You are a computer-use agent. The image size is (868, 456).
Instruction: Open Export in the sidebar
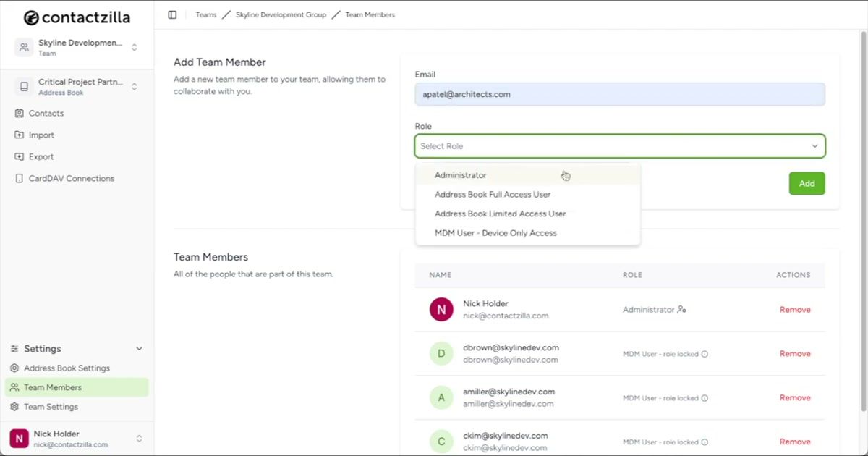tap(41, 157)
